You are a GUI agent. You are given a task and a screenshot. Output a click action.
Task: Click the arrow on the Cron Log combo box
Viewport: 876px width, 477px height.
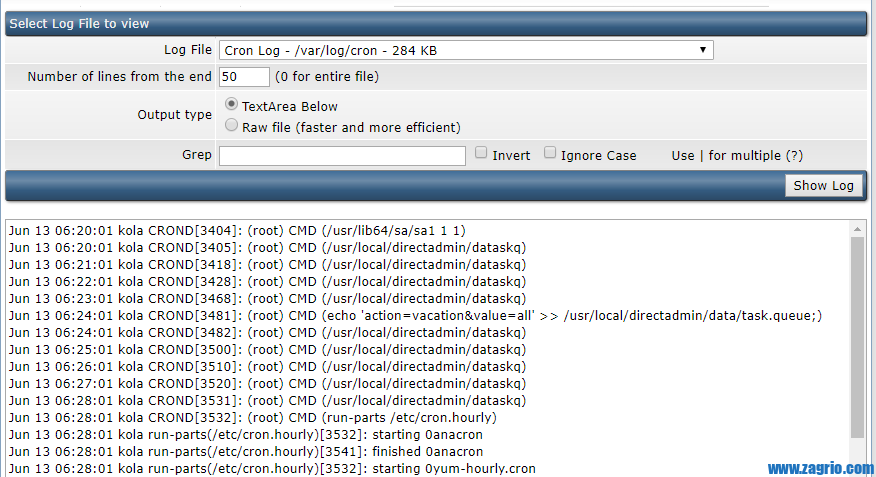(703, 50)
